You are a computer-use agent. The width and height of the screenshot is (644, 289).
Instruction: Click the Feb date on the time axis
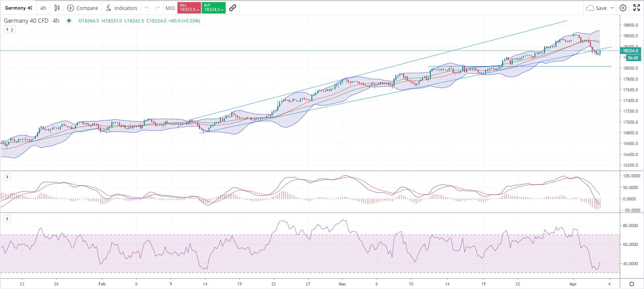coord(102,284)
